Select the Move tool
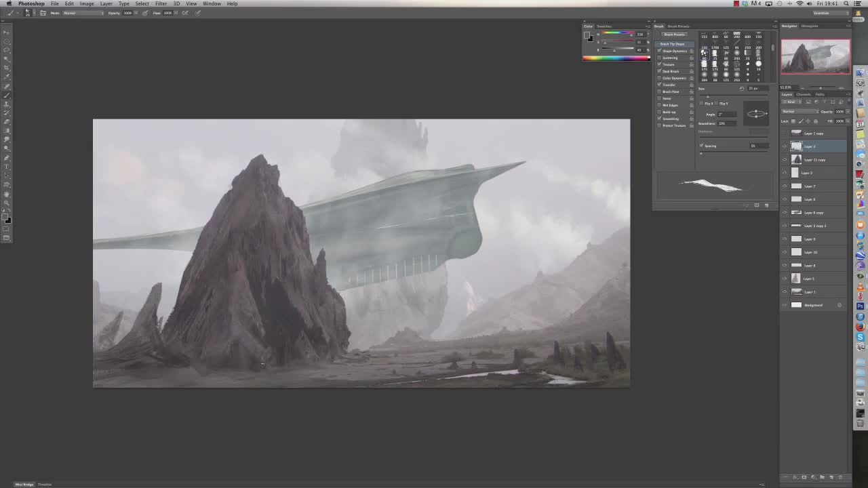868x488 pixels. pyautogui.click(x=7, y=33)
